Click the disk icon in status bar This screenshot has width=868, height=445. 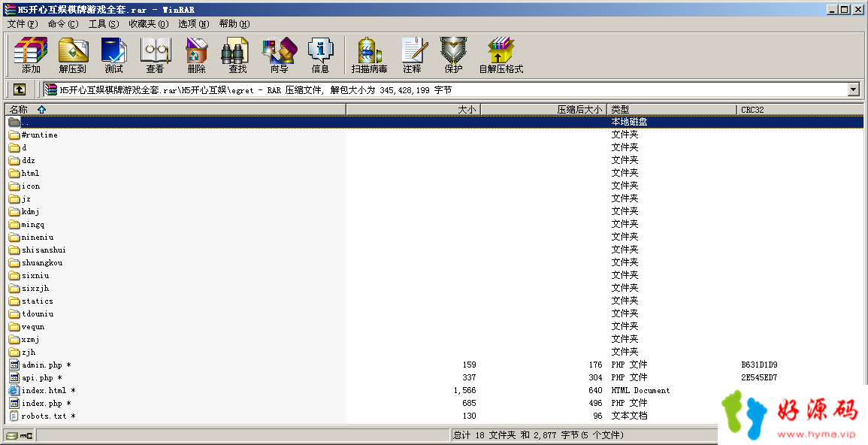tap(12, 435)
